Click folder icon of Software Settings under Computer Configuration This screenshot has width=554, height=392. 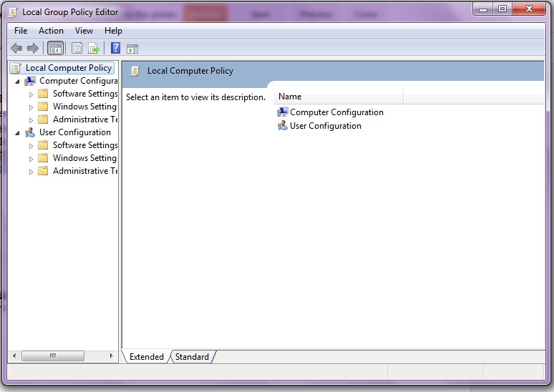click(43, 94)
